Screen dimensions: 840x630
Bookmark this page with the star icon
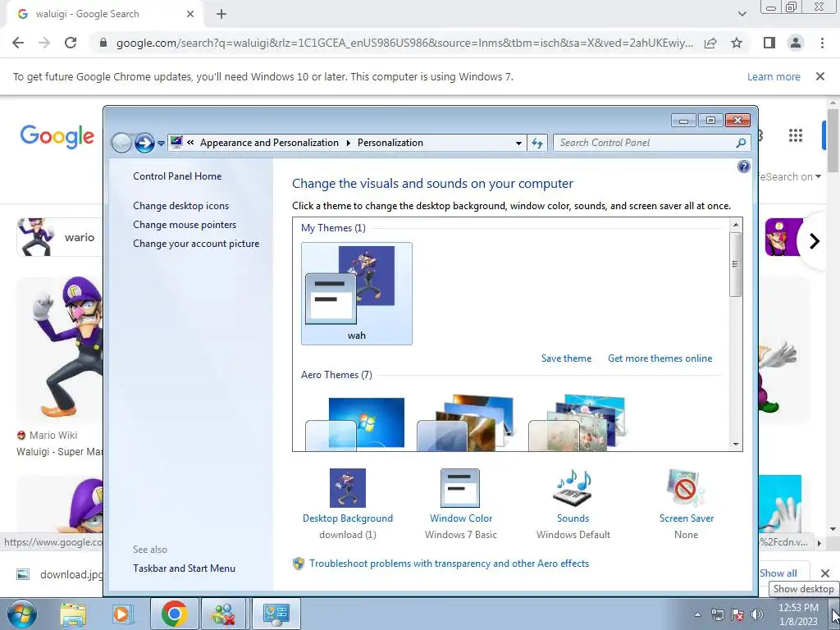(737, 43)
